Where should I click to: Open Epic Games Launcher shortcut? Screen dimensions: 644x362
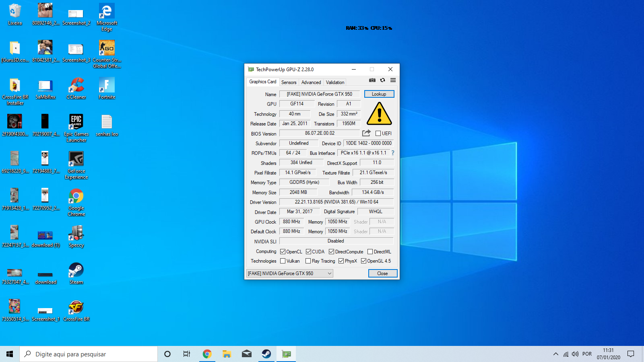click(76, 128)
